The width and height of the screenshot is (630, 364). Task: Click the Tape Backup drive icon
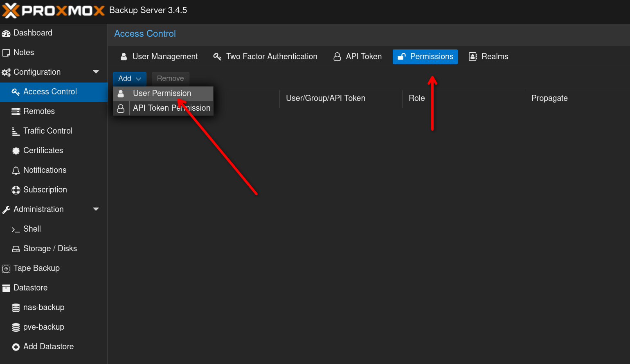point(6,269)
